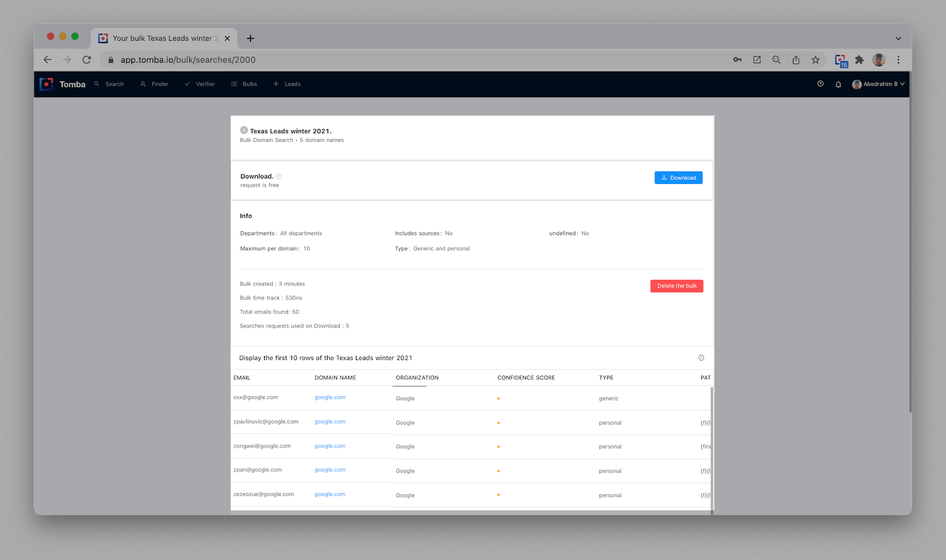Click the zongwei@google.com email cell

[262, 446]
